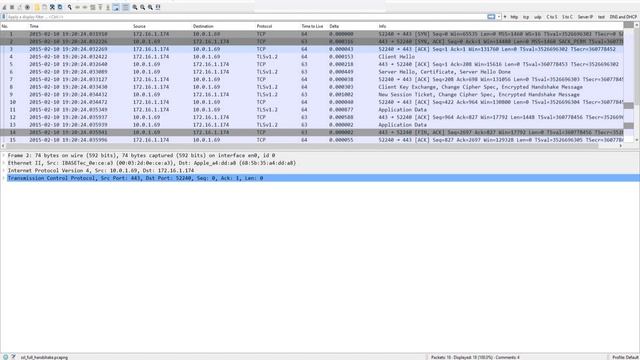The image size is (640, 360).
Task: Click the capture file name in the status bar
Action: click(x=44, y=357)
